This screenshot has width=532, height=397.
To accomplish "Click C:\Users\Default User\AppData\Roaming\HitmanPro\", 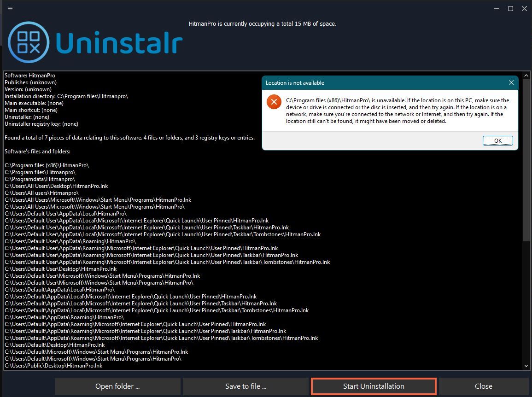I will pos(70,241).
